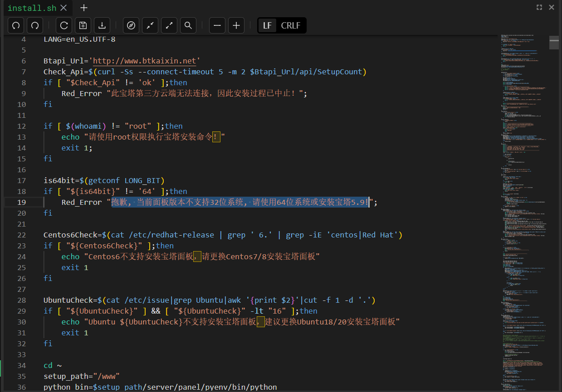Increase font size with plus button
The image size is (562, 392).
(236, 26)
